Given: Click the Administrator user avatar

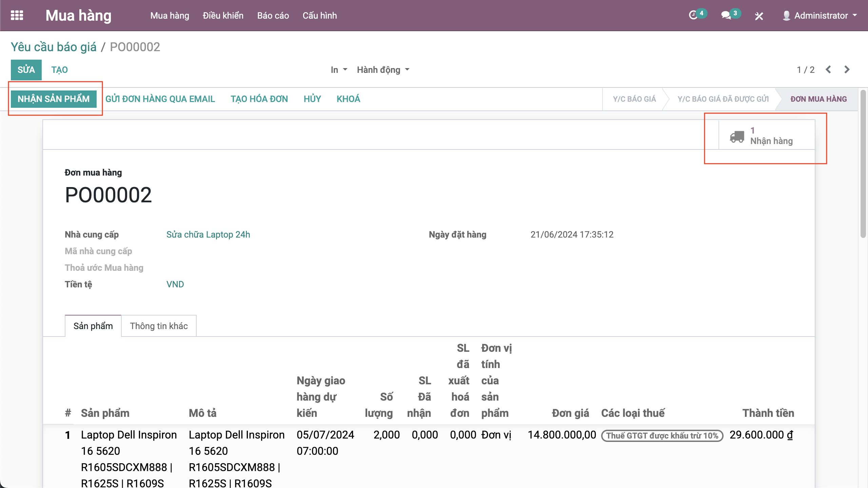Looking at the screenshot, I should pyautogui.click(x=786, y=15).
